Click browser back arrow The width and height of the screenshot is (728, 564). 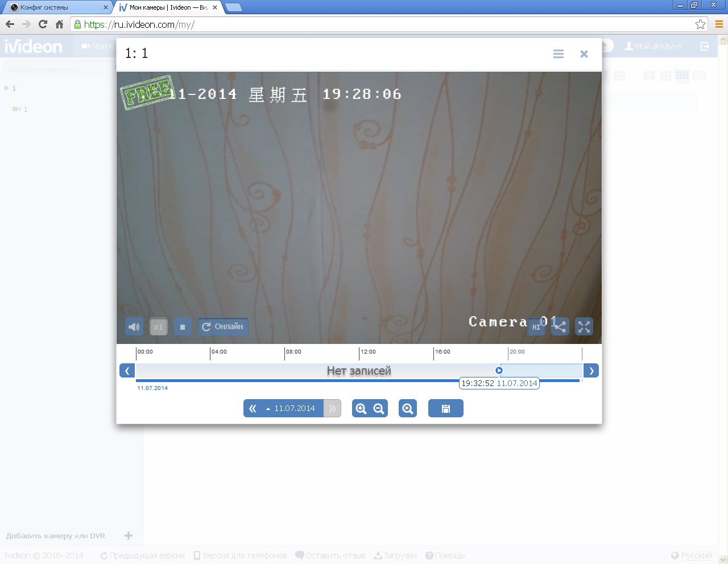pyautogui.click(x=10, y=24)
